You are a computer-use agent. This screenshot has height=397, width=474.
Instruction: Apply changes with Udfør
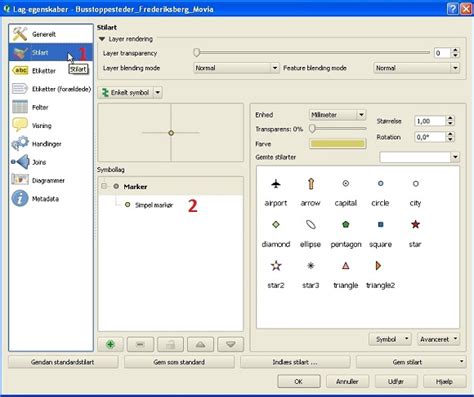click(x=396, y=381)
